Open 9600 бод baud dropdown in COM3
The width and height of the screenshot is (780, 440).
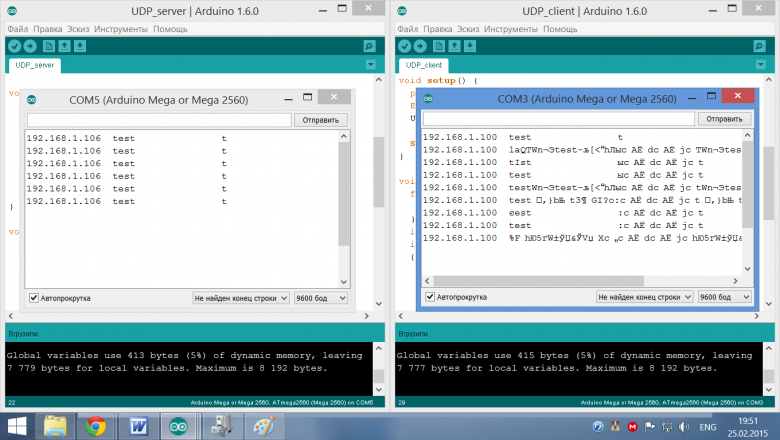724,297
